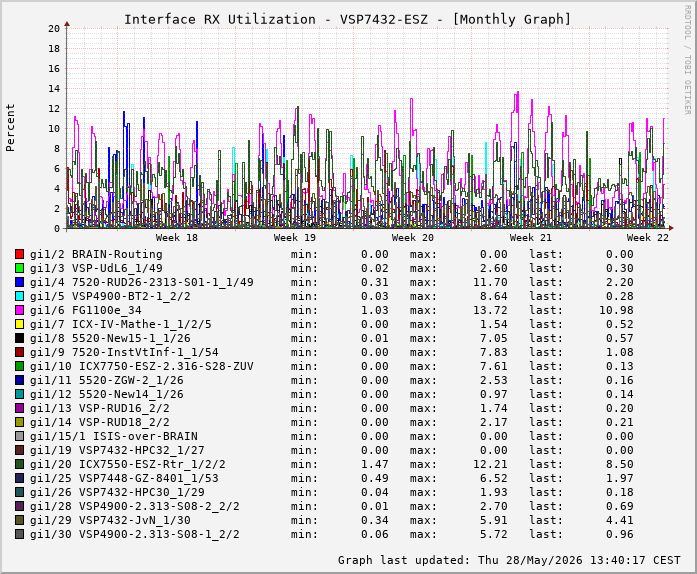Click the max value 8.64 for gi1/5
The image size is (697, 574).
[494, 297]
